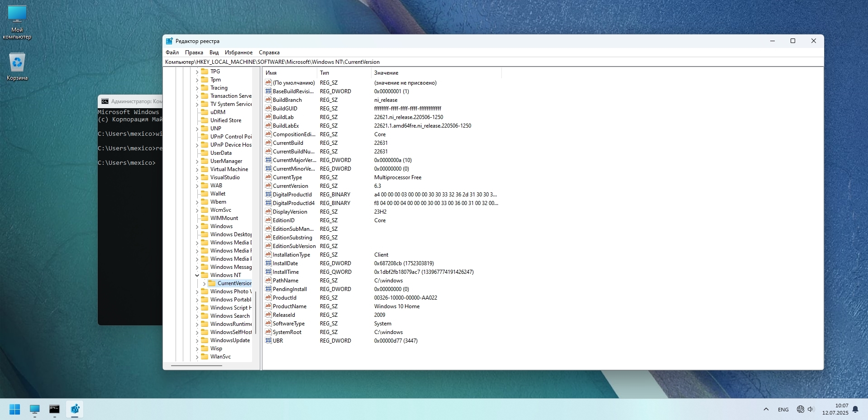Click the BuildBranch string value icon
Viewport: 868px width, 420px height.
(x=268, y=100)
